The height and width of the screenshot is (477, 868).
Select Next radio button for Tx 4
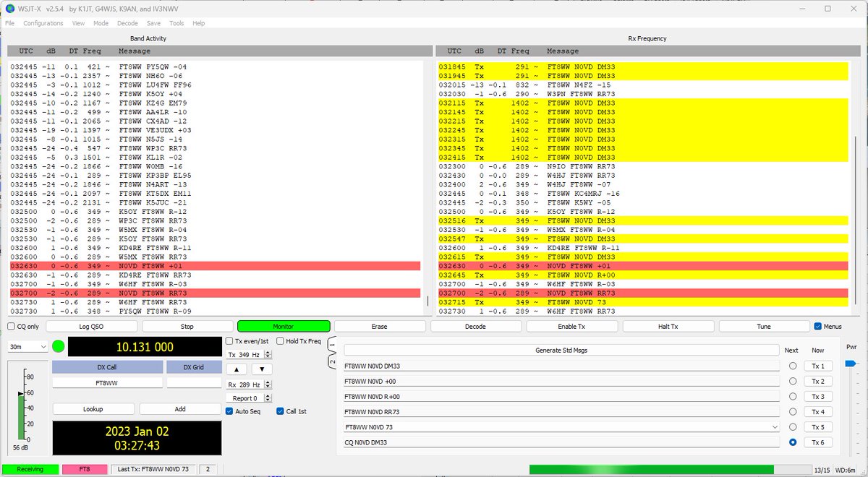coord(793,411)
